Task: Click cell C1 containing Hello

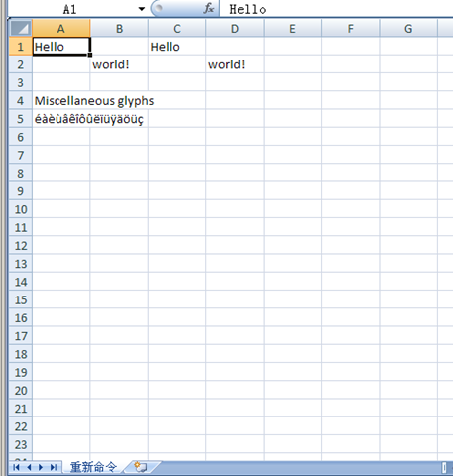Action: [x=177, y=47]
